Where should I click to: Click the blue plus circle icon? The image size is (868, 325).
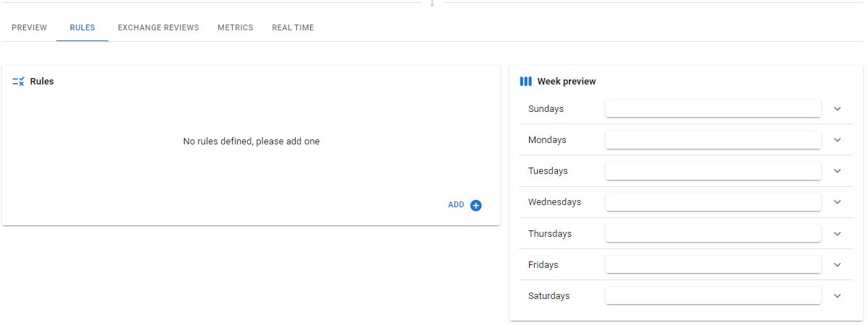pos(476,205)
